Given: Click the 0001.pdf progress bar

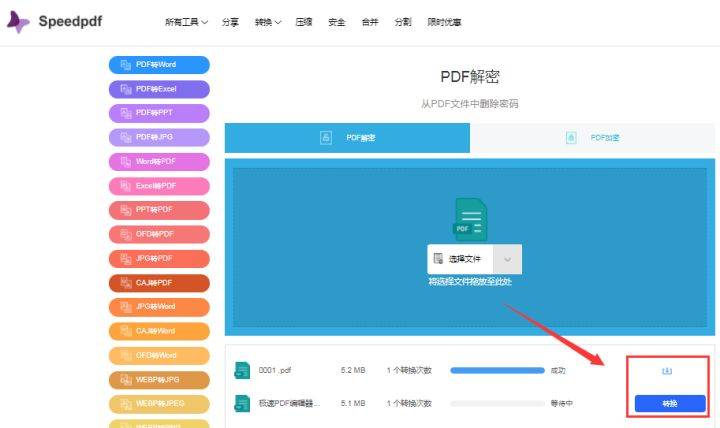Looking at the screenshot, I should 497,370.
